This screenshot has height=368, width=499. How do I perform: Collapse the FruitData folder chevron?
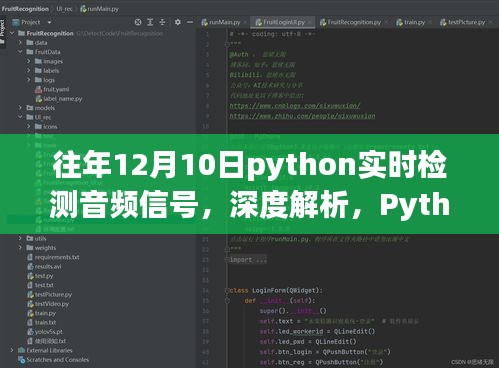coord(20,52)
